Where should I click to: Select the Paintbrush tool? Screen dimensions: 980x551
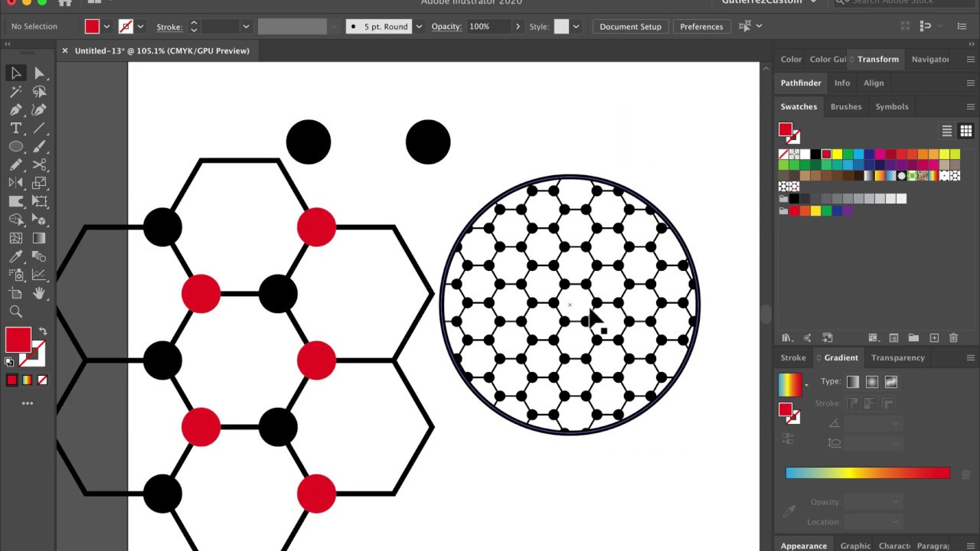39,146
